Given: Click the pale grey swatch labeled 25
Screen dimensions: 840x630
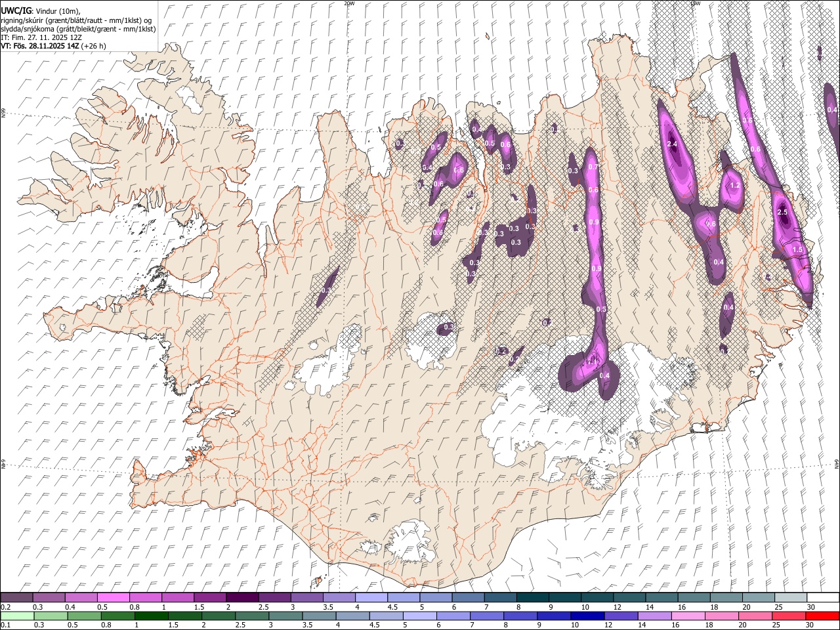Looking at the screenshot, I should click(x=790, y=597).
